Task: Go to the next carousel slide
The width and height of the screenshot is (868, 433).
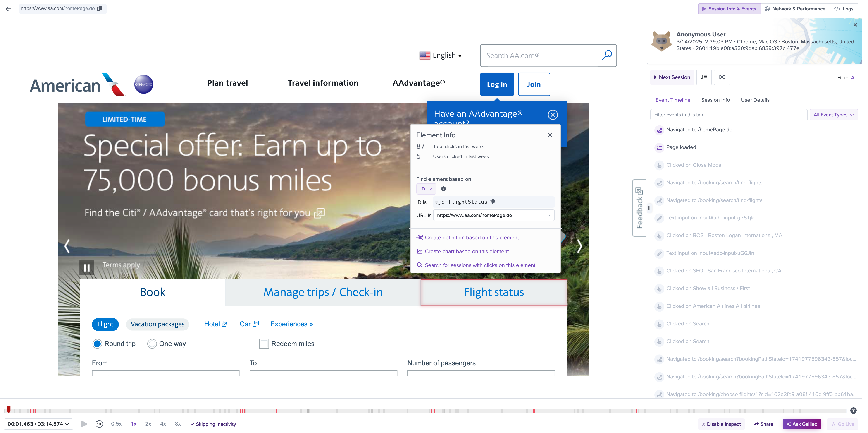Action: [x=579, y=246]
